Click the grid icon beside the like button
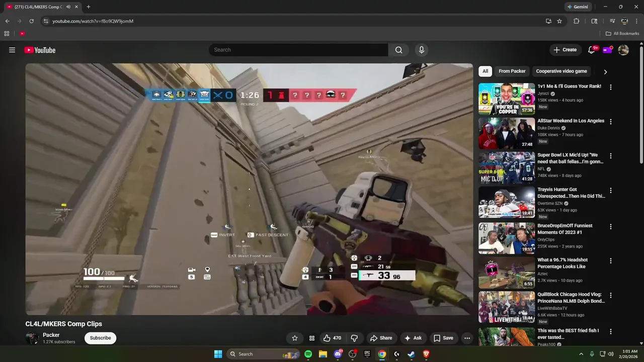Image resolution: width=644 pixels, height=362 pixels. pos(312,338)
